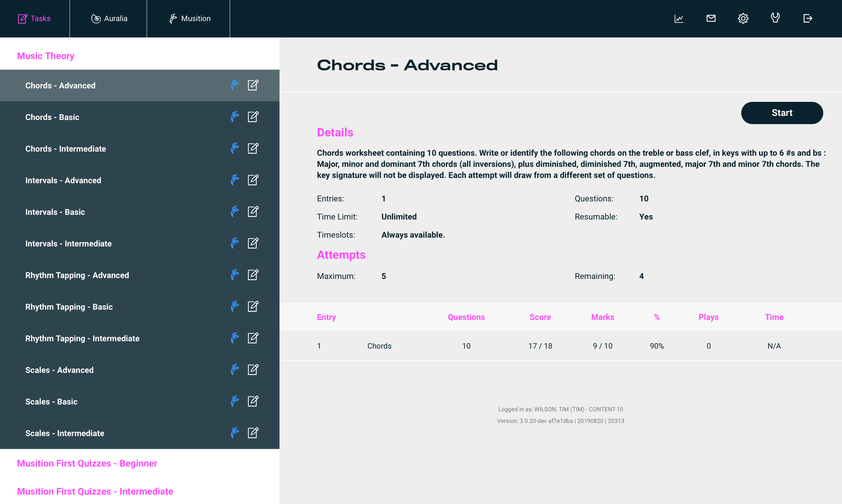Collapse the Music Theory section
Viewport: 842px width, 504px height.
click(45, 56)
